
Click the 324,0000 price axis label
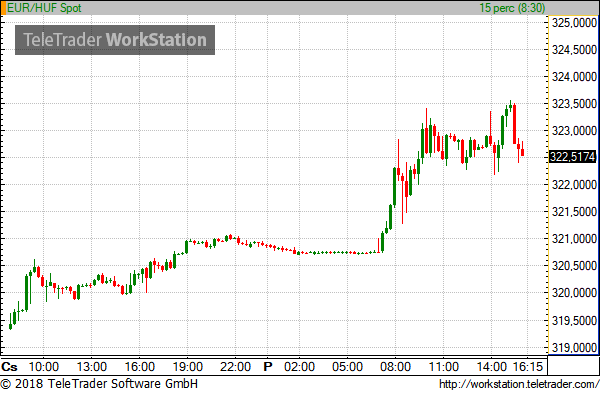point(574,77)
